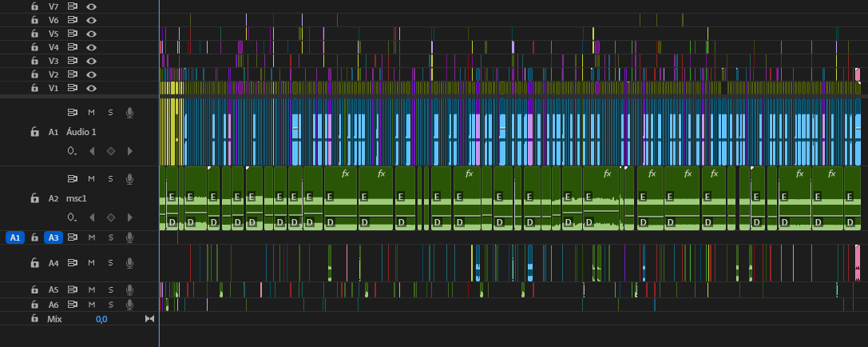Mute the Áudio 1 track
This screenshot has width=868, height=347.
pyautogui.click(x=91, y=113)
